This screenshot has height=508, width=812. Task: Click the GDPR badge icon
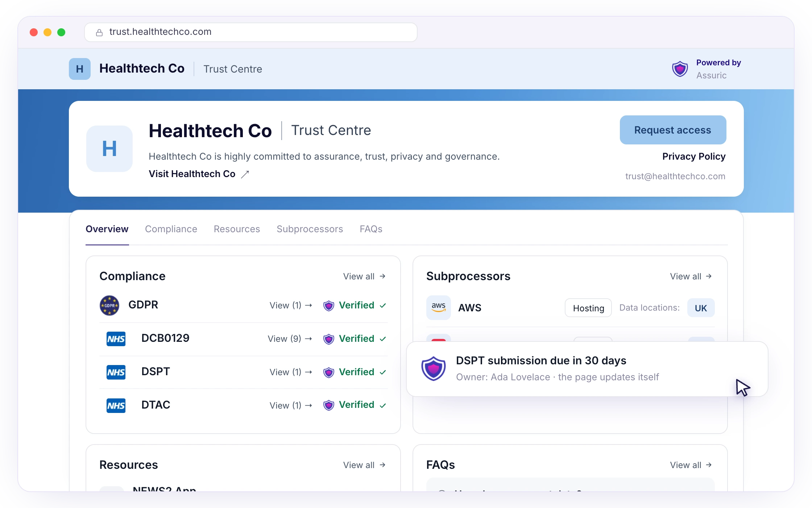109,306
